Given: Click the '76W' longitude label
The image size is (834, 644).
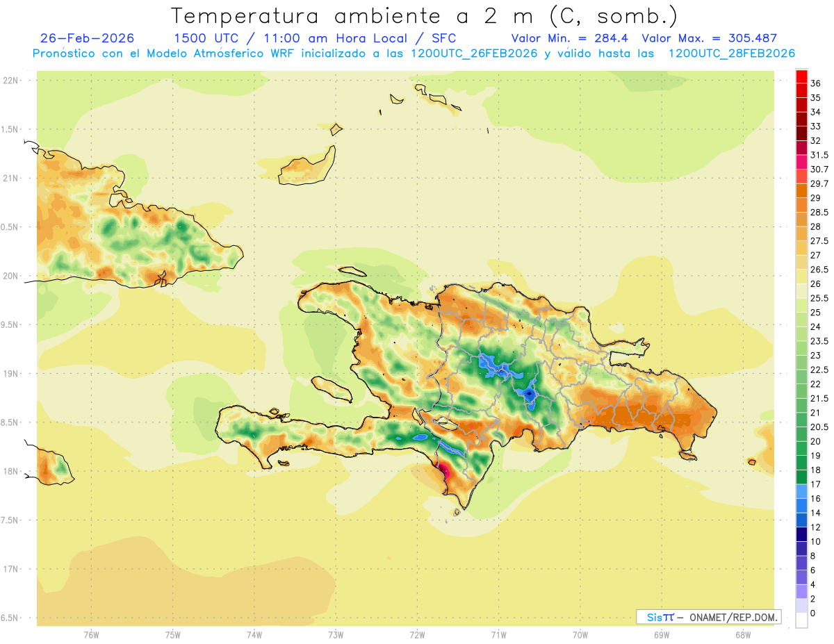Looking at the screenshot, I should (91, 635).
